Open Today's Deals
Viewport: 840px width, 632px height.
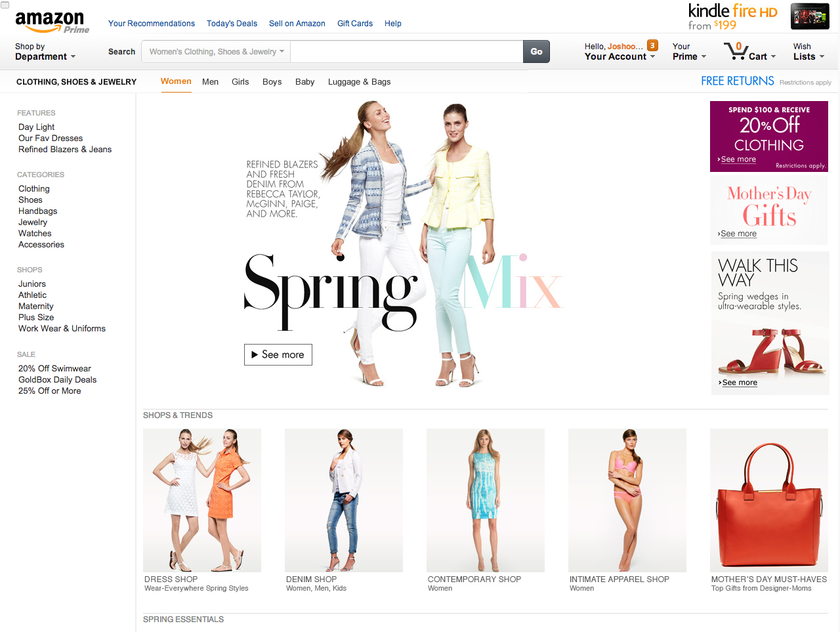pyautogui.click(x=232, y=24)
